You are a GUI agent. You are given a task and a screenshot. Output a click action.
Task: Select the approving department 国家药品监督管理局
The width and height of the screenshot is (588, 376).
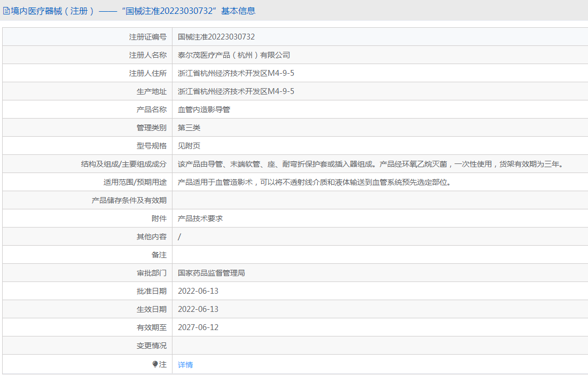(x=211, y=273)
